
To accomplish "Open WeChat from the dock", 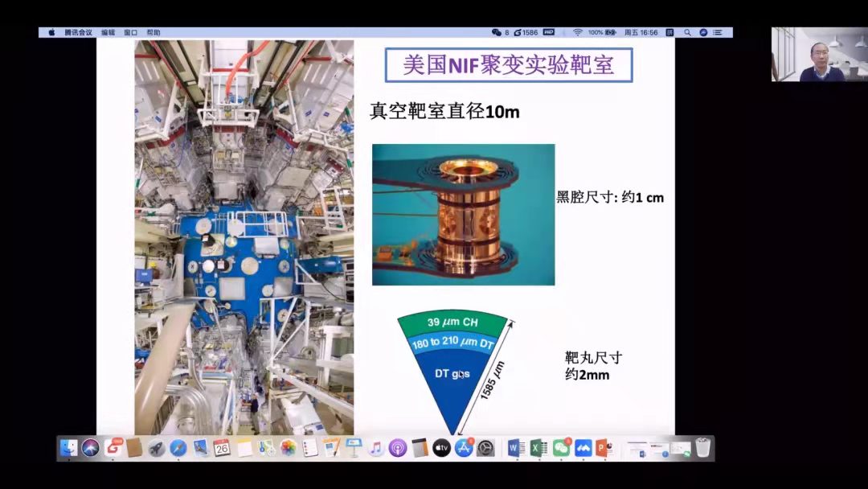I will (x=561, y=448).
